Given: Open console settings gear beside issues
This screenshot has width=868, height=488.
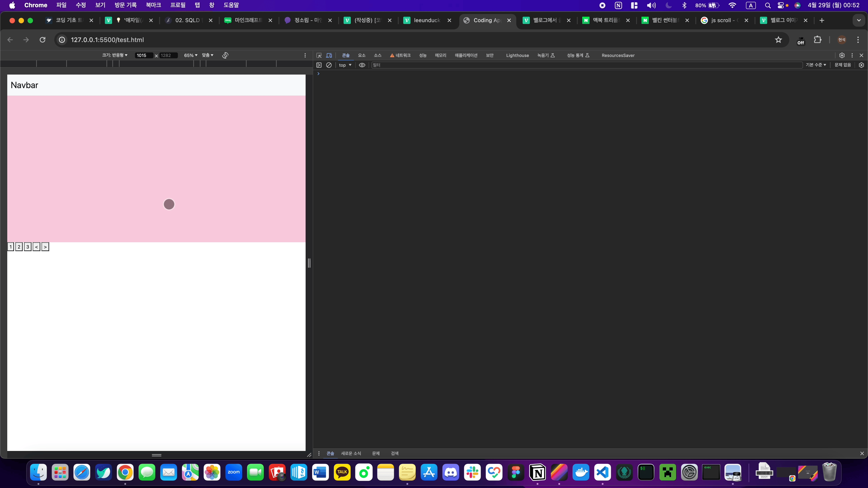Looking at the screenshot, I should [861, 65].
